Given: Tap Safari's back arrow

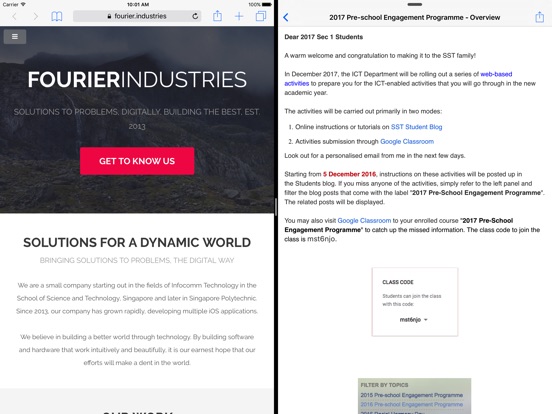Looking at the screenshot, I should 14,16.
